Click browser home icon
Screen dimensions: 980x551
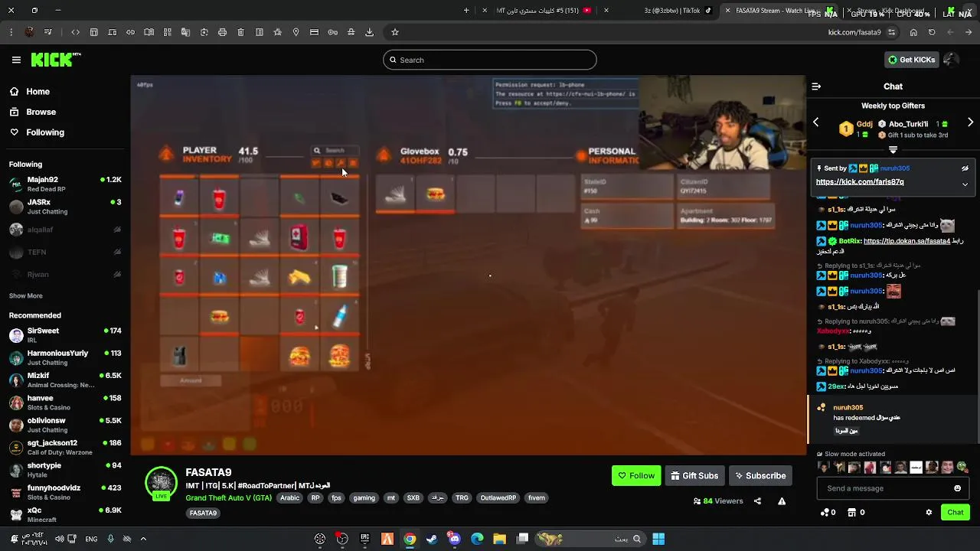click(913, 32)
